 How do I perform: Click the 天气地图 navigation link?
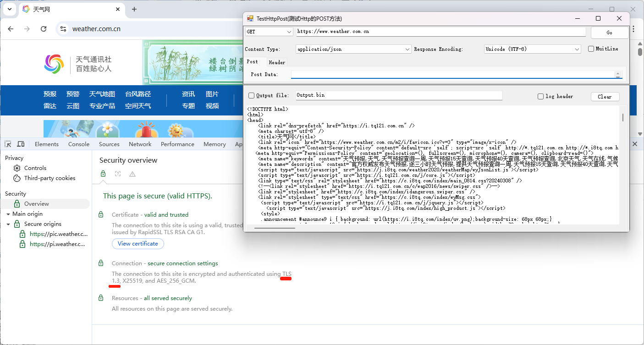point(102,94)
